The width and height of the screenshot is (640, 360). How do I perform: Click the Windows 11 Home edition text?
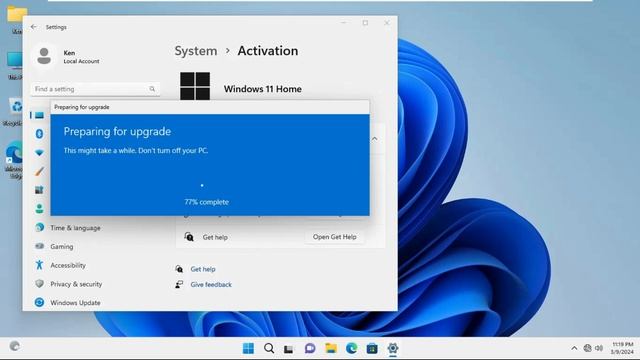tap(262, 89)
